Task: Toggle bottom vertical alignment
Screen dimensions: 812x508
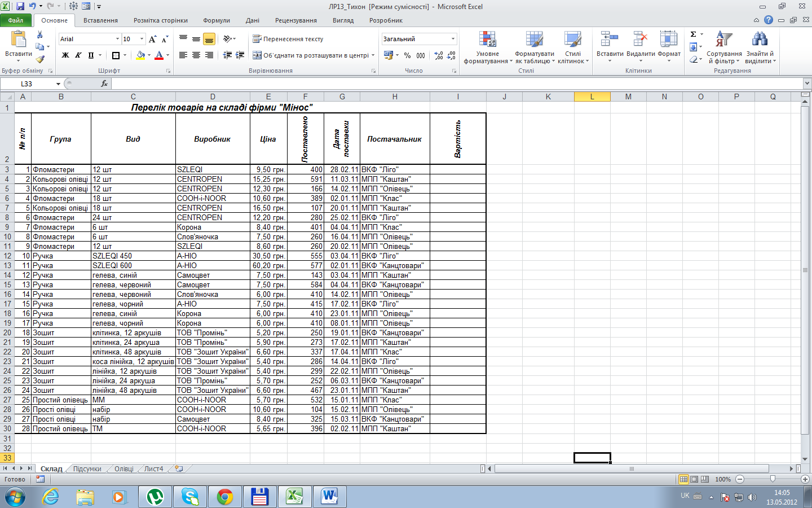Action: (209, 39)
